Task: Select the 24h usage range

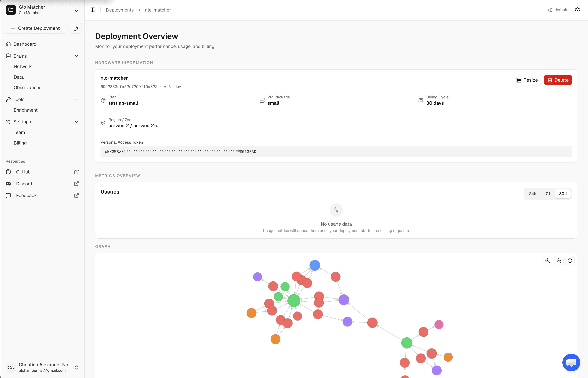Action: point(532,194)
